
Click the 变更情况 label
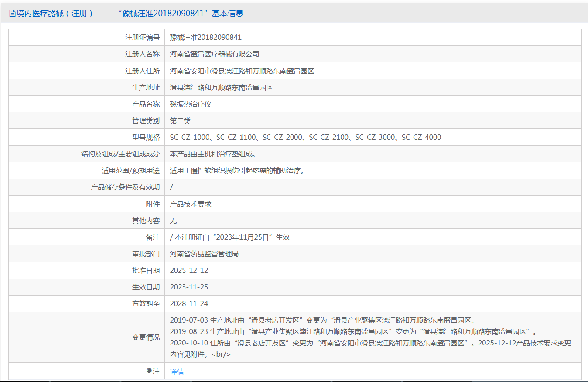pyautogui.click(x=146, y=337)
